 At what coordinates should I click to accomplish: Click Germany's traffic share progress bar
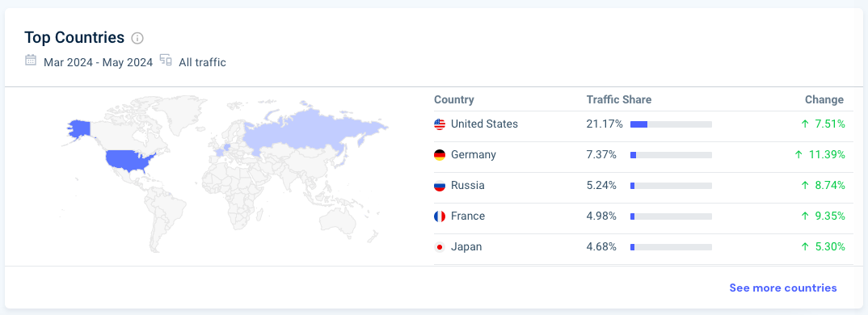tap(671, 155)
